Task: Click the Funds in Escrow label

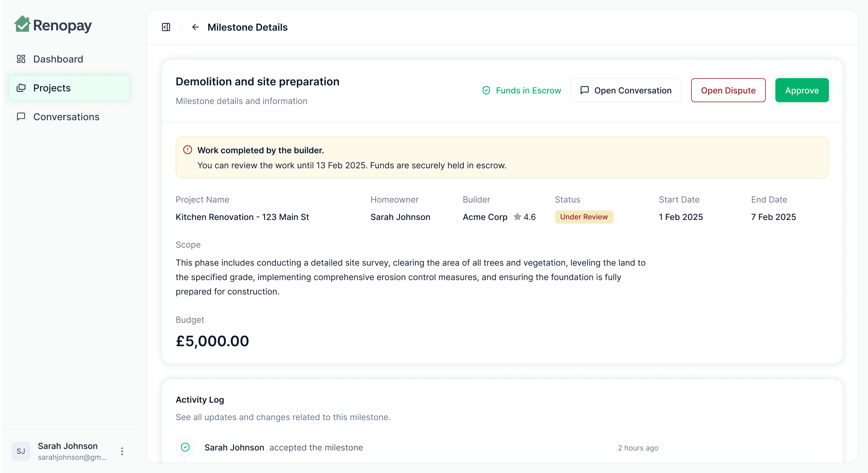Action: (x=528, y=90)
